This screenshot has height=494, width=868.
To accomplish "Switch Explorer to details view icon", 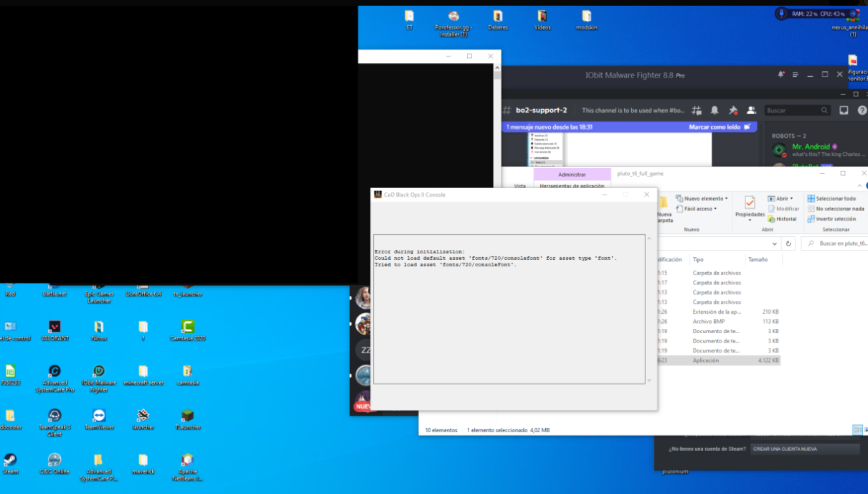I will click(x=857, y=430).
